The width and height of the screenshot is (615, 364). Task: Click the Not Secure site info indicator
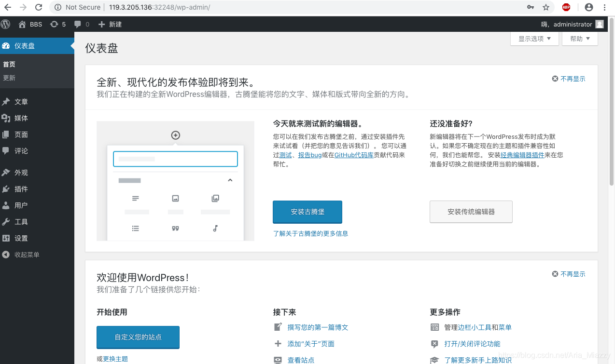[x=77, y=7]
